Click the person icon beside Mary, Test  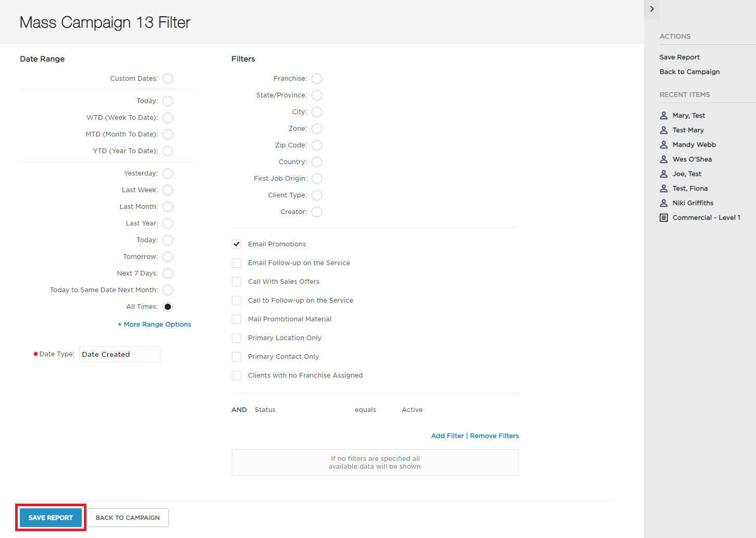[x=664, y=116]
